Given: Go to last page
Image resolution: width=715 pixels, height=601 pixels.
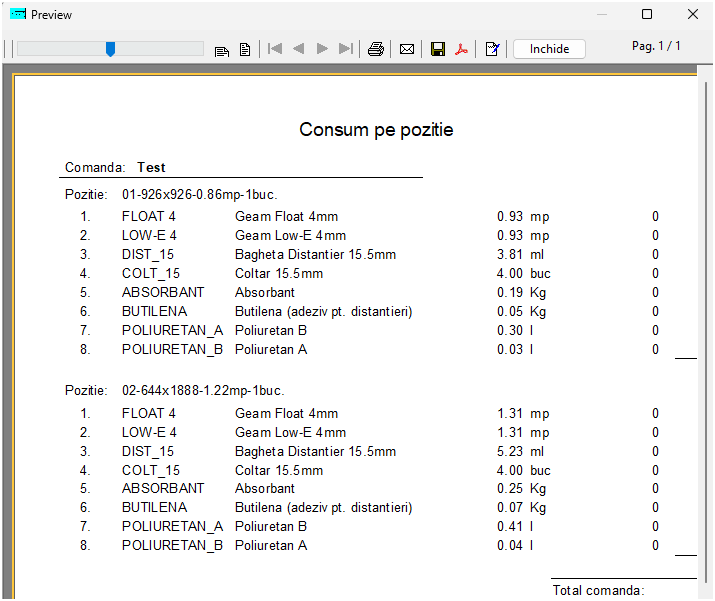Looking at the screenshot, I should point(346,48).
